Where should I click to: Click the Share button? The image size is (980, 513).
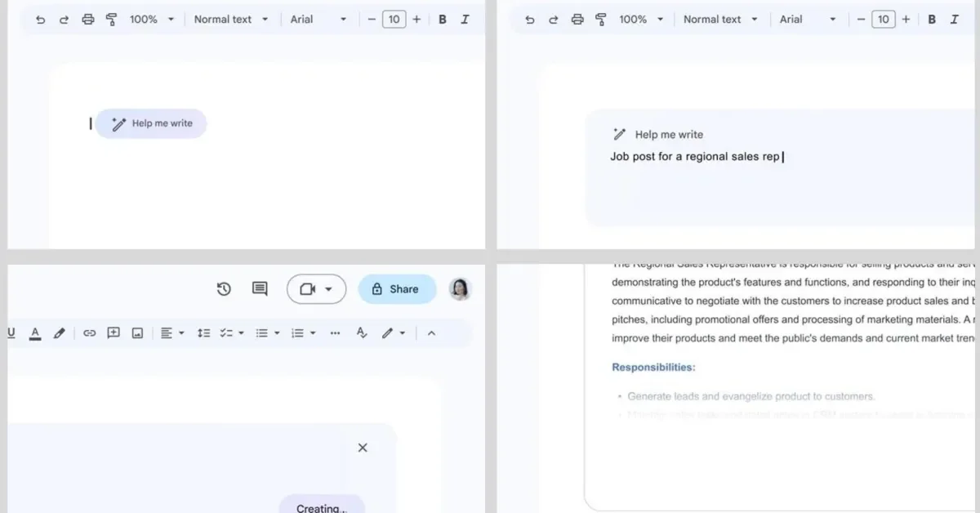(x=397, y=288)
